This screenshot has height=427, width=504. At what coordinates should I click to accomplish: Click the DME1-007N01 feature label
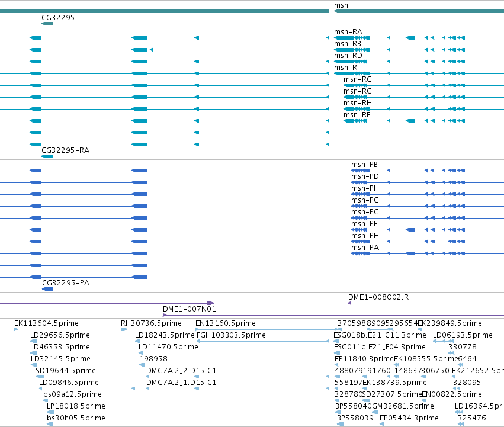point(190,309)
